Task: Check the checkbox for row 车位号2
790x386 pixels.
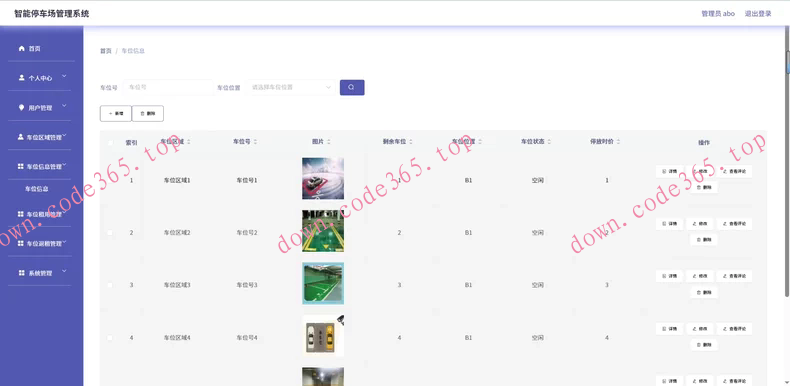Action: point(110,233)
